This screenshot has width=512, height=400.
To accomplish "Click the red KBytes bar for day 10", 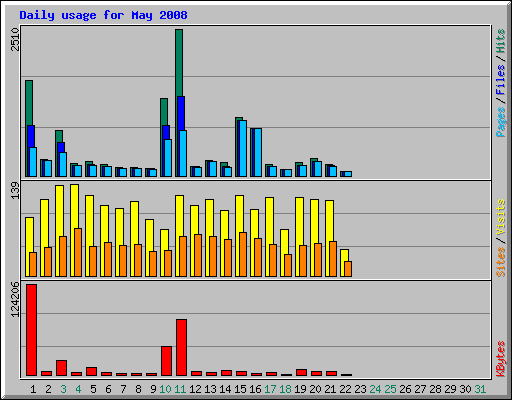I will (166, 361).
